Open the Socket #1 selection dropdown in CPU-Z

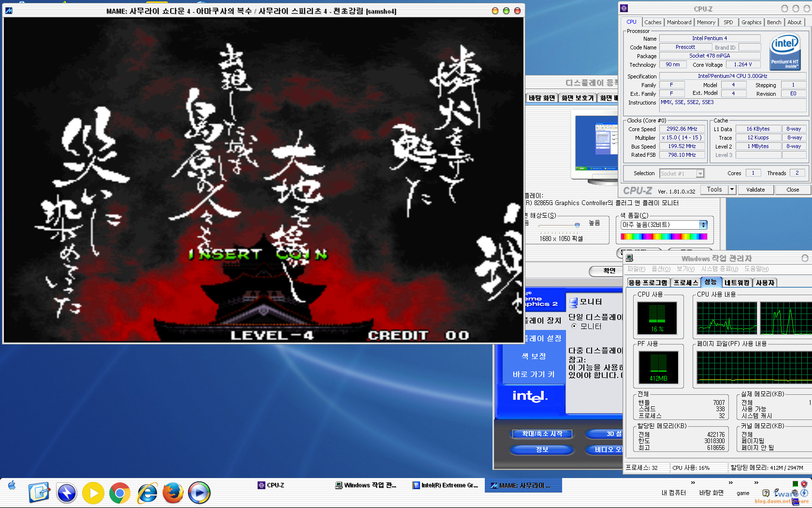[681, 173]
